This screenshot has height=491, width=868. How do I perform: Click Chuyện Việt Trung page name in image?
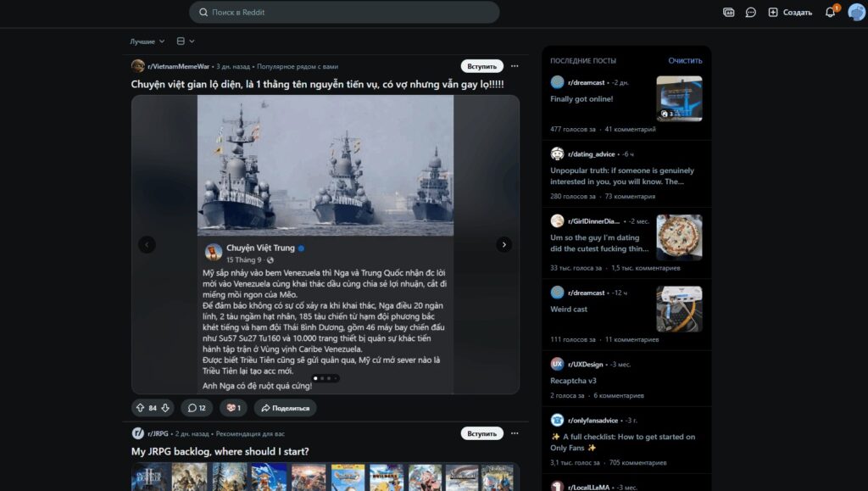[x=260, y=248]
